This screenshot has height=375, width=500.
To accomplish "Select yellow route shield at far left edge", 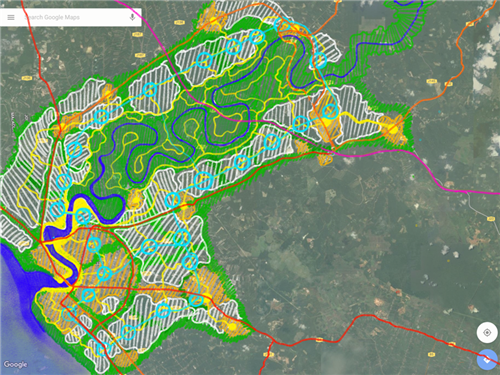I will pyautogui.click(x=27, y=78).
